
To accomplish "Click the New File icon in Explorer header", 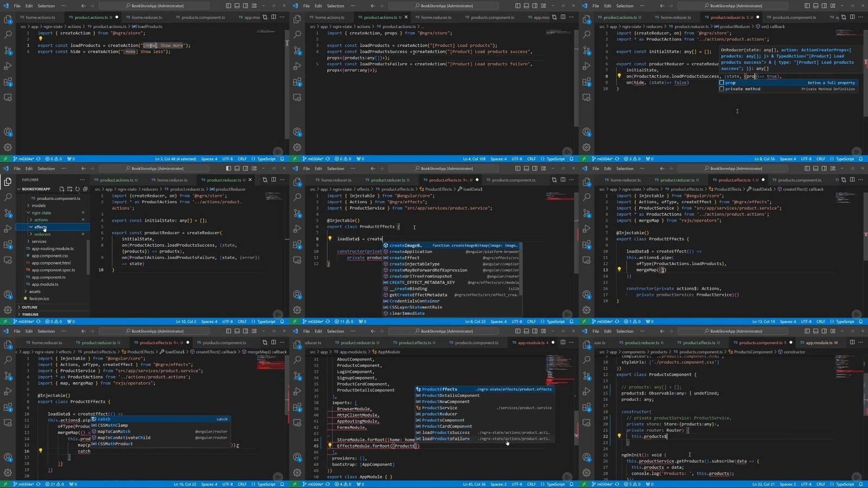I will [x=62, y=189].
